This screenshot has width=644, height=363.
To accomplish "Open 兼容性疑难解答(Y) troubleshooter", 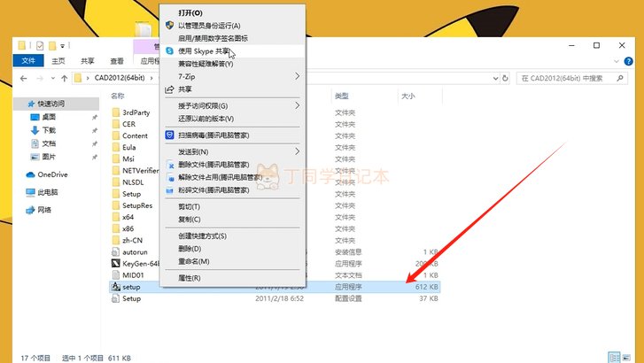I will (232, 64).
